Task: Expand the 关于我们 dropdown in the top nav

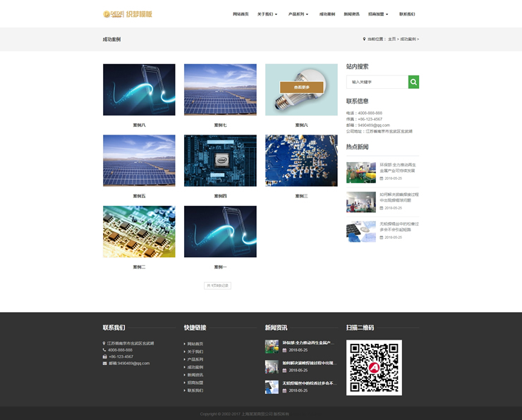Action: [267, 14]
